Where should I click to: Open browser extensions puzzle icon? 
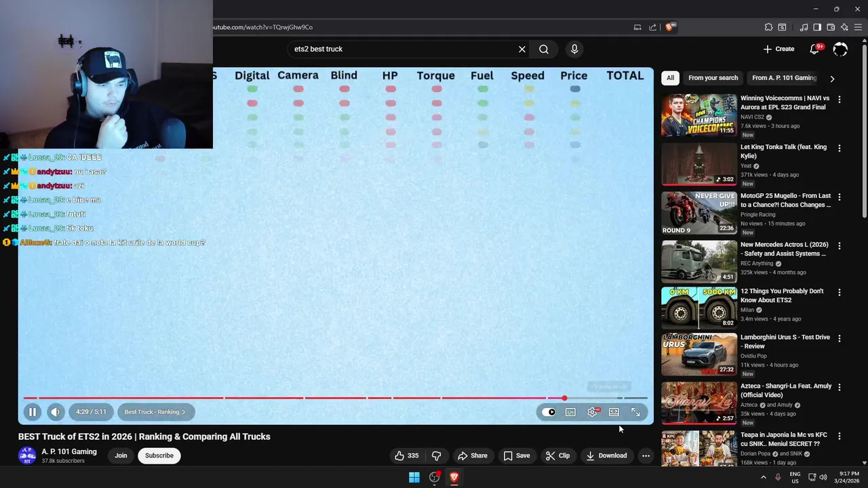768,27
